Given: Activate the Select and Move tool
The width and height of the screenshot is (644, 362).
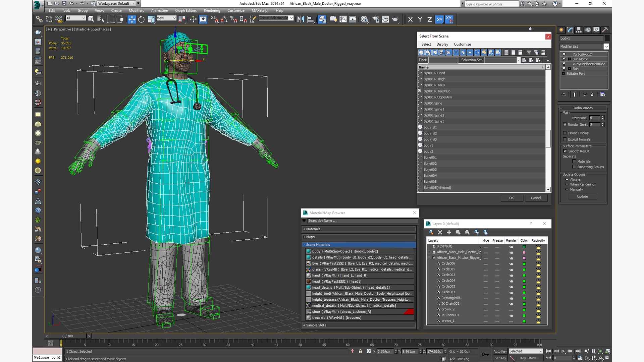Looking at the screenshot, I should pyautogui.click(x=132, y=19).
